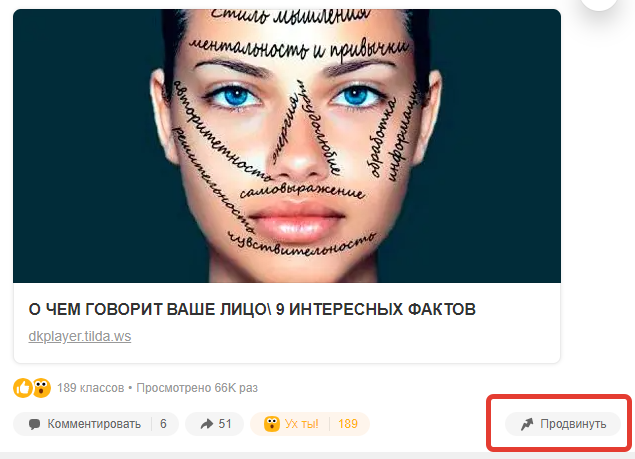Screen dimensions: 635x459
Task: Click the comment count 6
Action: click(x=163, y=424)
